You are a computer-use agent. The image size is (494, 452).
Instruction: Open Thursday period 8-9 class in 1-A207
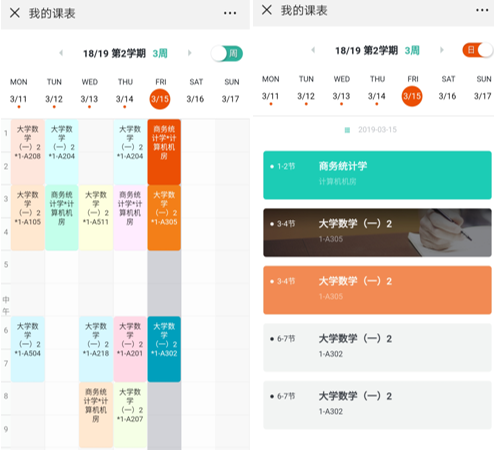130,415
